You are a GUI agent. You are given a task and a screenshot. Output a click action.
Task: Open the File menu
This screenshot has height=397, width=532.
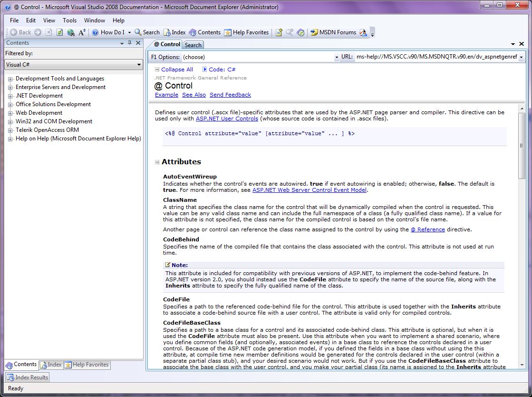click(14, 20)
